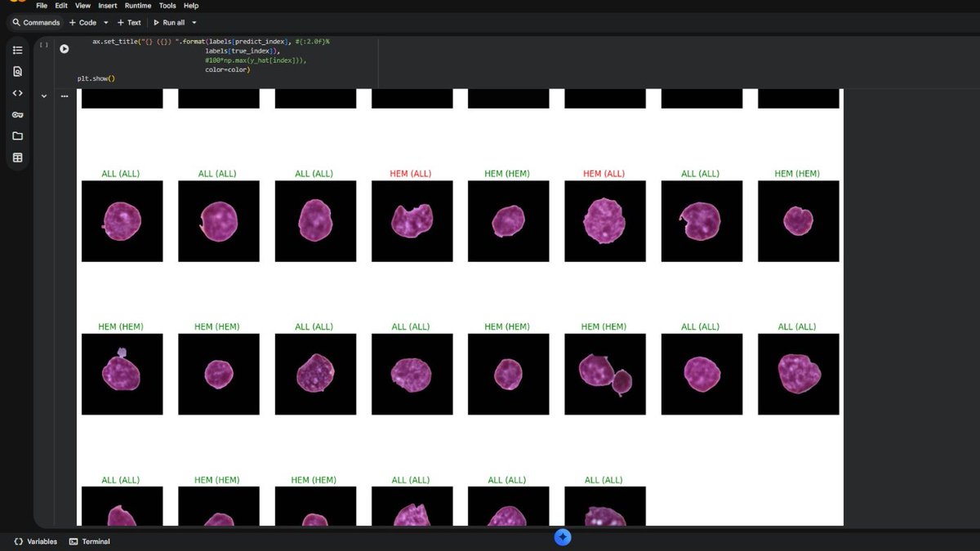Click the plt.show() code line

96,78
